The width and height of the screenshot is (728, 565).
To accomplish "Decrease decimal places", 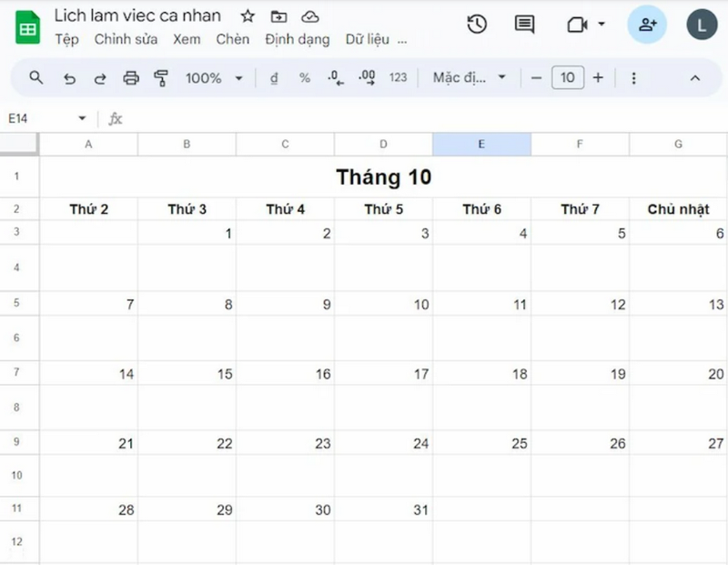I will [334, 77].
